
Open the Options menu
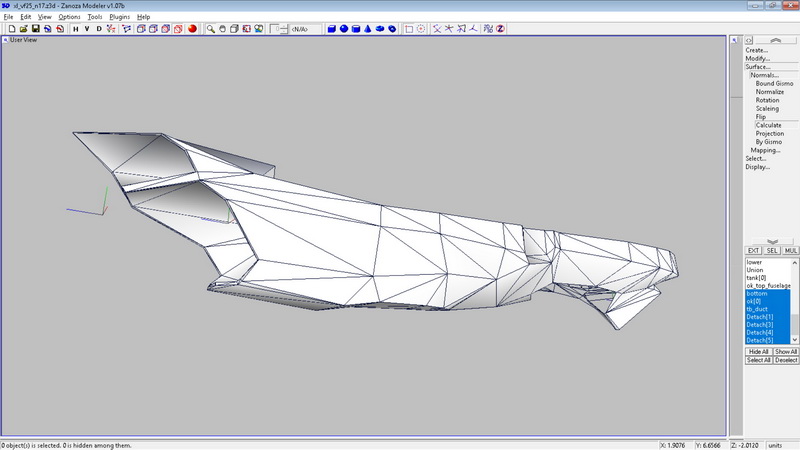69,17
